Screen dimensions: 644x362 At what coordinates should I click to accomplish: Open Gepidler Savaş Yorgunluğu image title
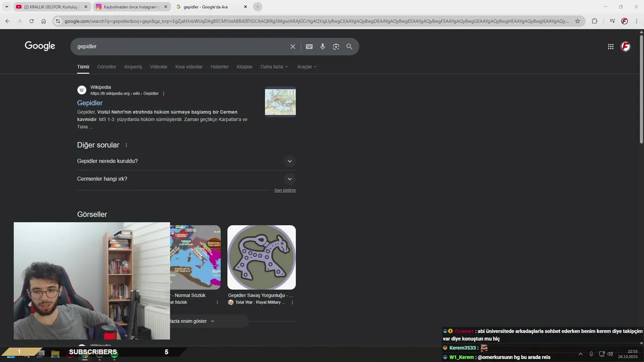pyautogui.click(x=261, y=295)
